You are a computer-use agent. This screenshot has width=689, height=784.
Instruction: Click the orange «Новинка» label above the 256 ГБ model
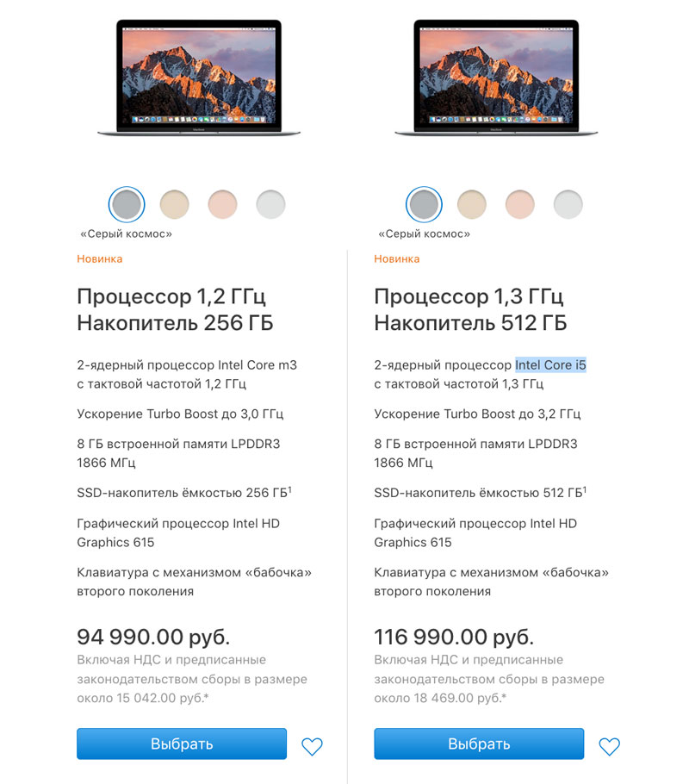coord(100,258)
